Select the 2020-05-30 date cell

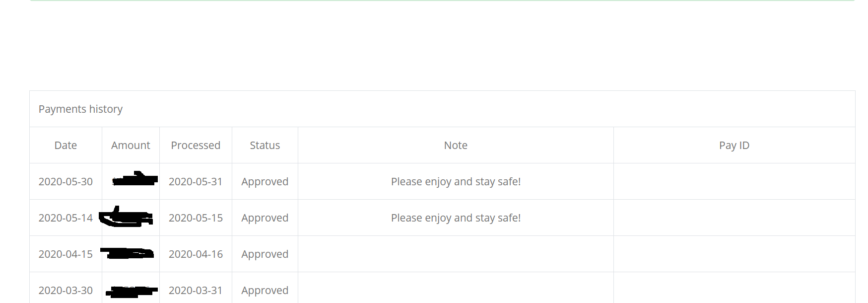click(x=66, y=182)
